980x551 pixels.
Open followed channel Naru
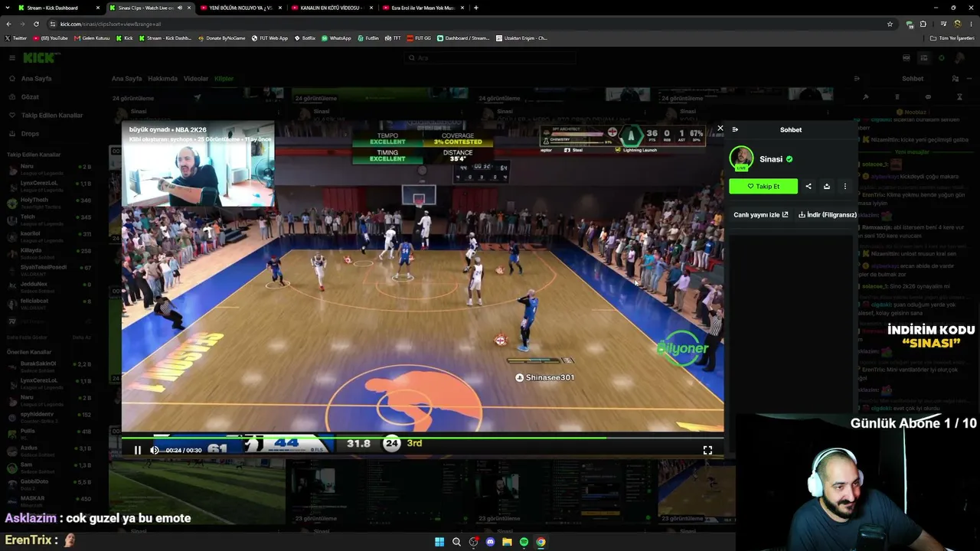click(x=49, y=169)
